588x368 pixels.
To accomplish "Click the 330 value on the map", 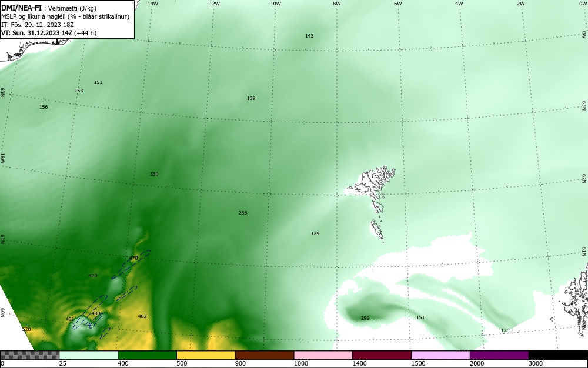I will point(153,174).
